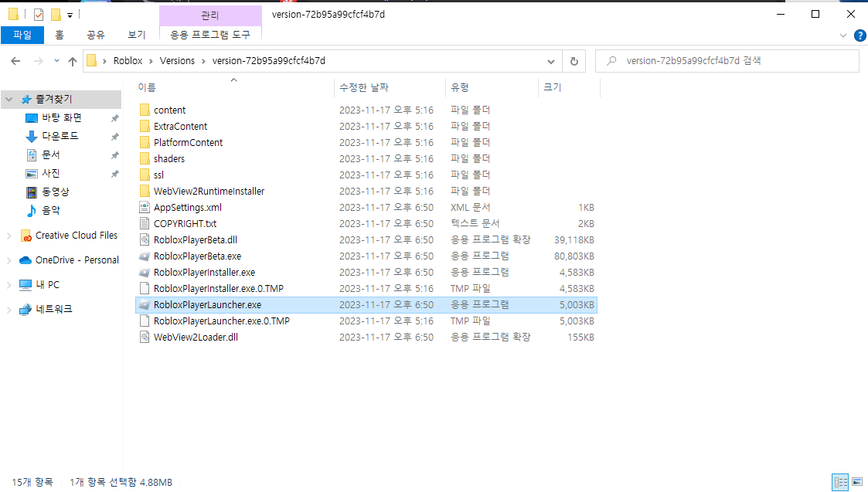Navigate to Roblox in the breadcrumb

[x=128, y=61]
